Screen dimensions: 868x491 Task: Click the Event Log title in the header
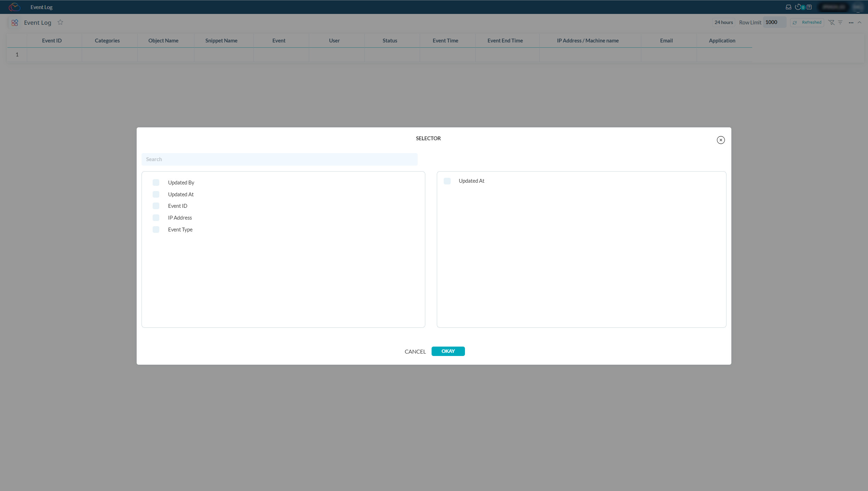[x=41, y=7]
